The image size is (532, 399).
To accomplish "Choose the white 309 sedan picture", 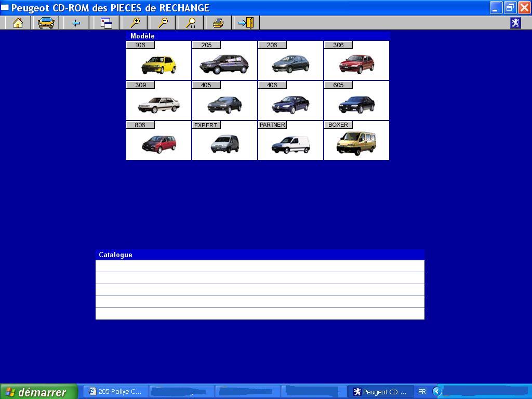I will click(x=159, y=104).
